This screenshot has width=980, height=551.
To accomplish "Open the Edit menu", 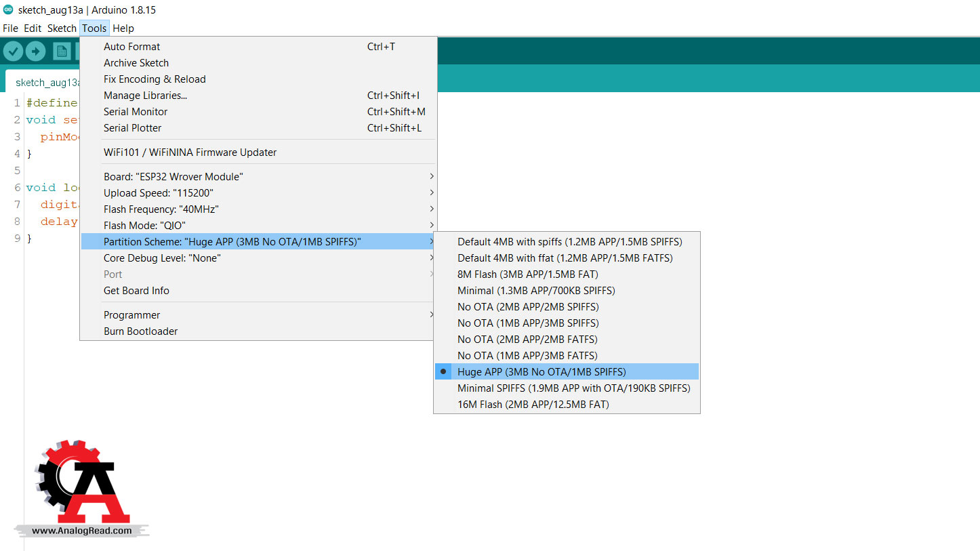I will pyautogui.click(x=33, y=28).
